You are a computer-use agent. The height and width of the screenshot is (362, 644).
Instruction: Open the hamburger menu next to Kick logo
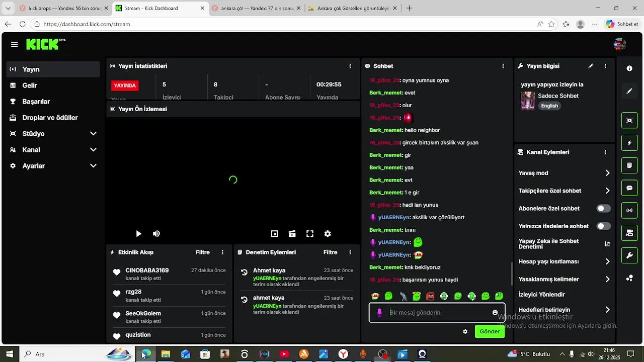15,44
